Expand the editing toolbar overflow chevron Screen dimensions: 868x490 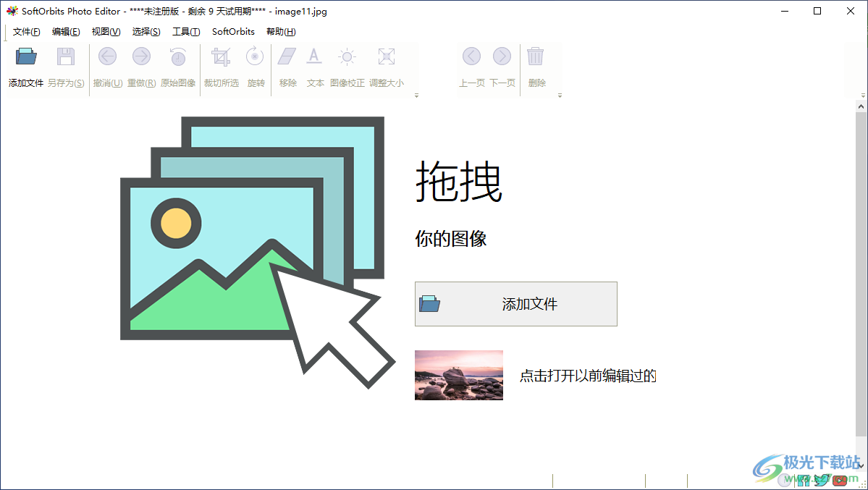(416, 95)
